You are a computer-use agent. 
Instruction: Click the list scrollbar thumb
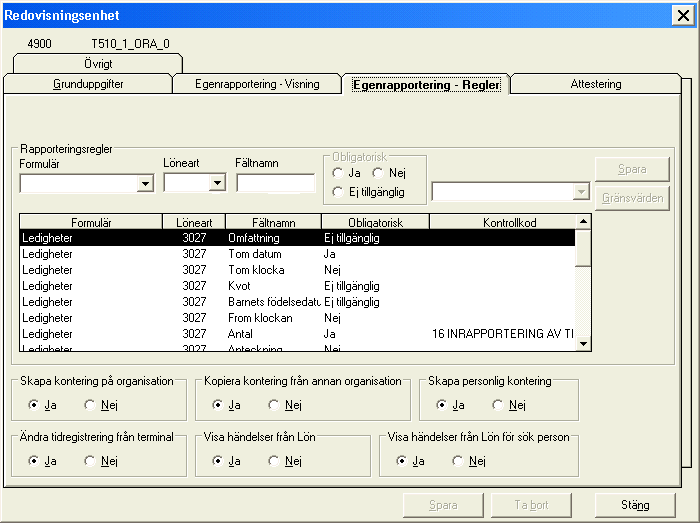pos(583,248)
